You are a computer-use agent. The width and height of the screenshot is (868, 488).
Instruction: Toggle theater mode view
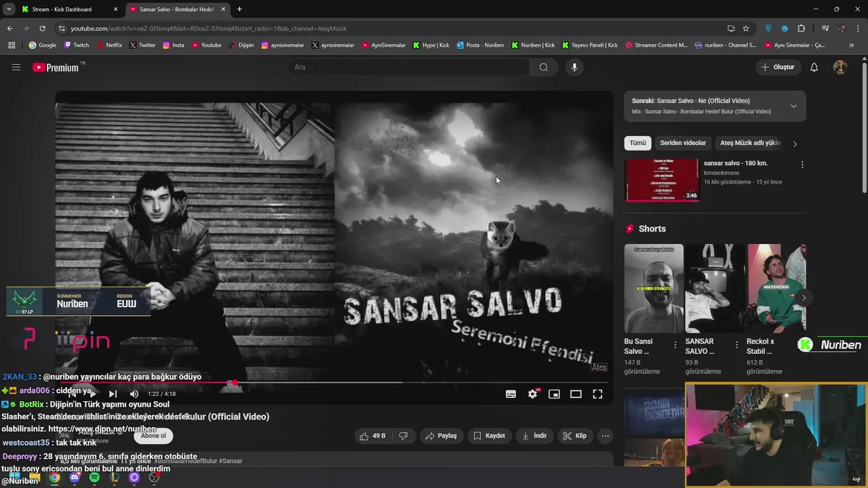point(576,394)
